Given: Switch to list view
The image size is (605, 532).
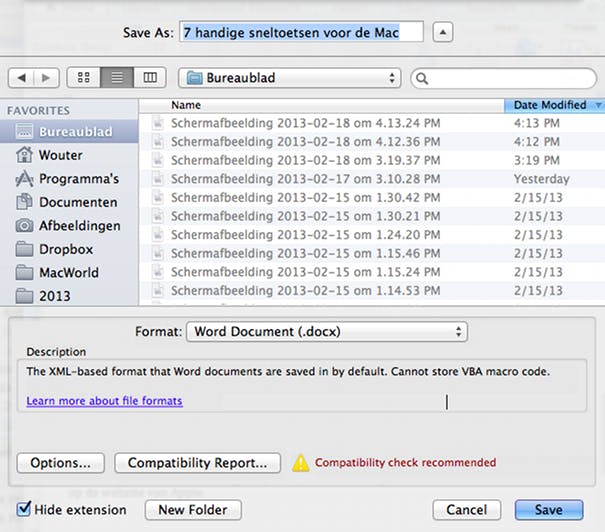Looking at the screenshot, I should click(117, 77).
